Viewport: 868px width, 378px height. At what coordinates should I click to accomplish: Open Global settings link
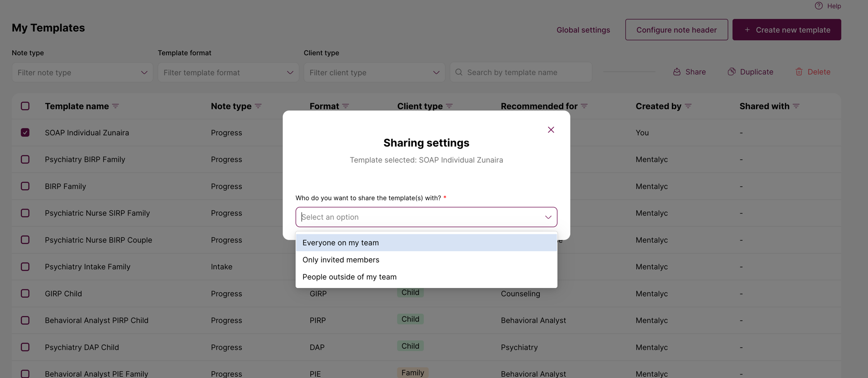[x=583, y=30]
